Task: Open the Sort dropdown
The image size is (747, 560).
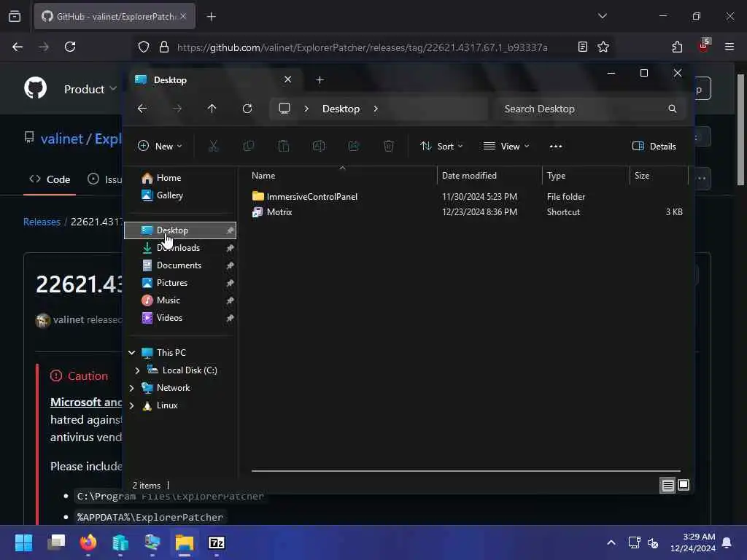Action: click(x=441, y=146)
